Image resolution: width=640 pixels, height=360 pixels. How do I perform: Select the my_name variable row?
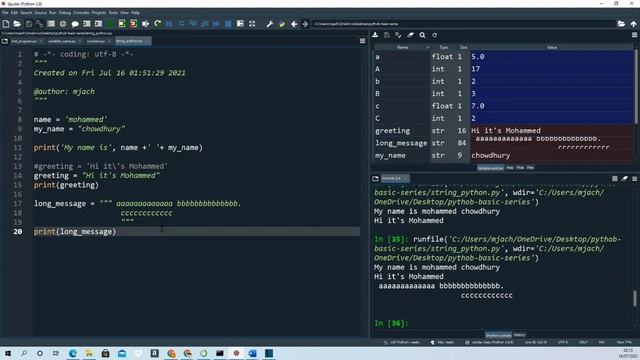tap(504, 156)
